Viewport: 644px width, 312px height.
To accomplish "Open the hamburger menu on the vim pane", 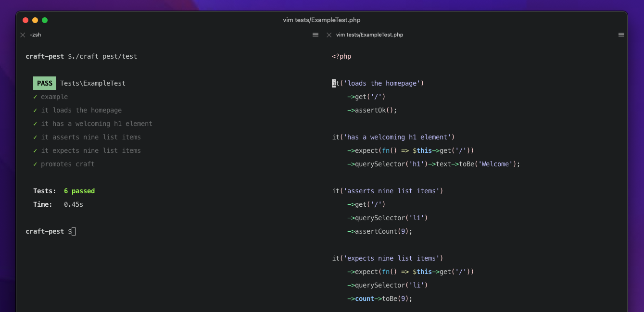I will (621, 35).
